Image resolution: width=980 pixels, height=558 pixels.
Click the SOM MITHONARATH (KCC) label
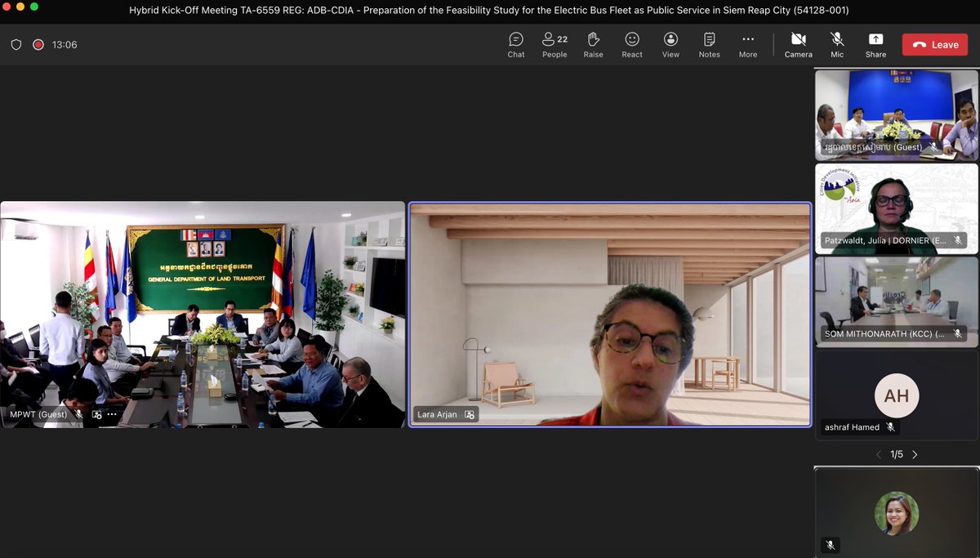(x=884, y=333)
